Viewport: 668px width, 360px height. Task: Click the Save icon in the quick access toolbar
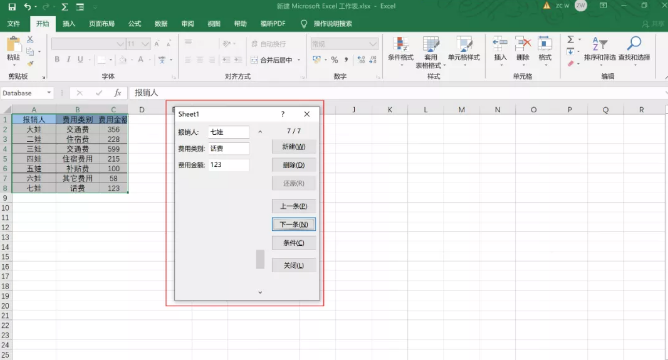(12, 7)
